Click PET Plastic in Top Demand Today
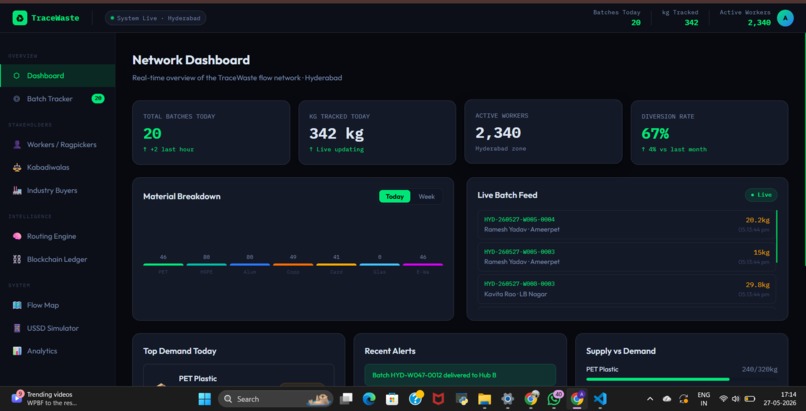806x411 pixels. [x=198, y=379]
